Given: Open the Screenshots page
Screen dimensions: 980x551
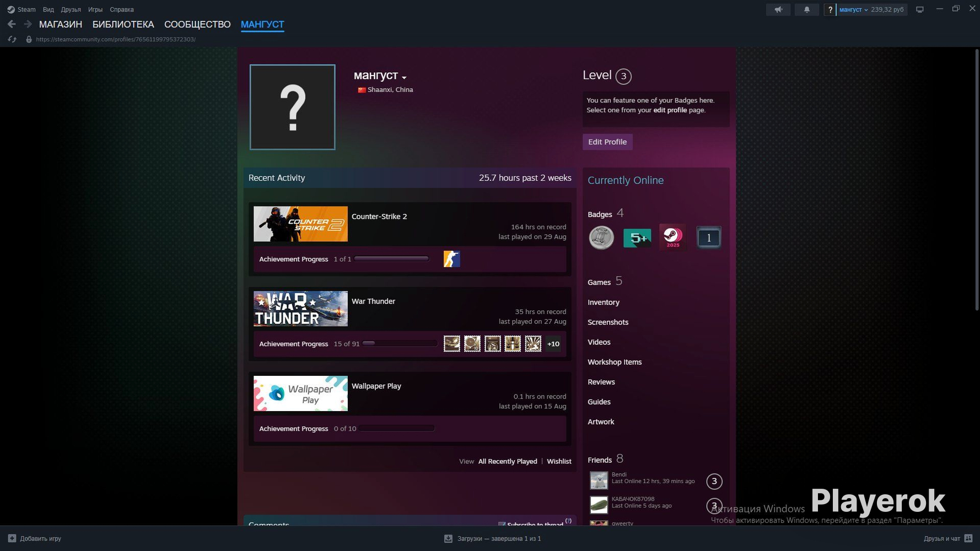Looking at the screenshot, I should click(608, 322).
